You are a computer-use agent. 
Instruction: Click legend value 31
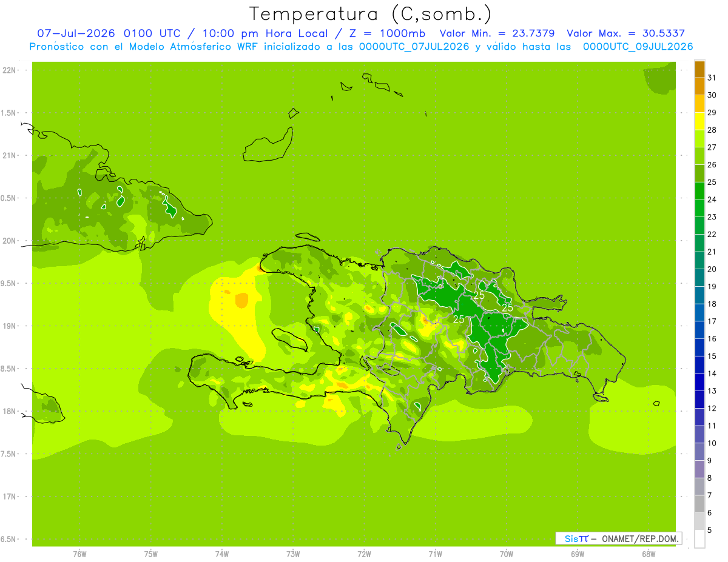coord(712,78)
